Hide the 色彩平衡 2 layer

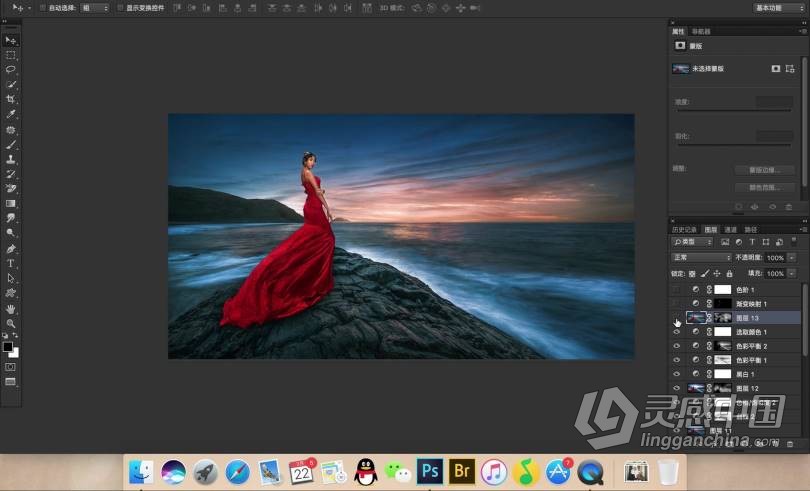click(676, 346)
